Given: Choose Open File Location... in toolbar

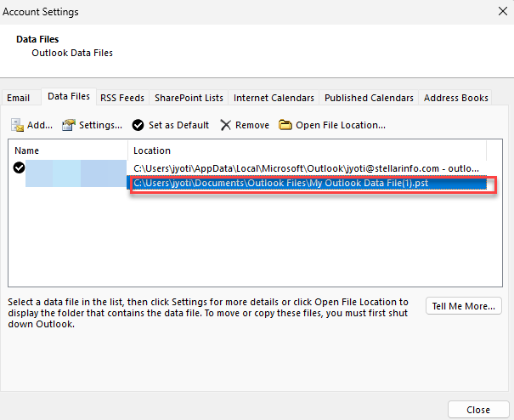Looking at the screenshot, I should [x=341, y=125].
